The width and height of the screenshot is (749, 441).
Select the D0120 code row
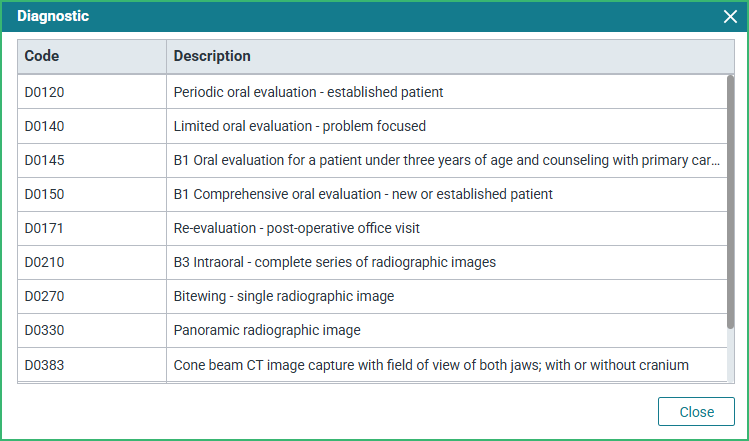point(373,92)
